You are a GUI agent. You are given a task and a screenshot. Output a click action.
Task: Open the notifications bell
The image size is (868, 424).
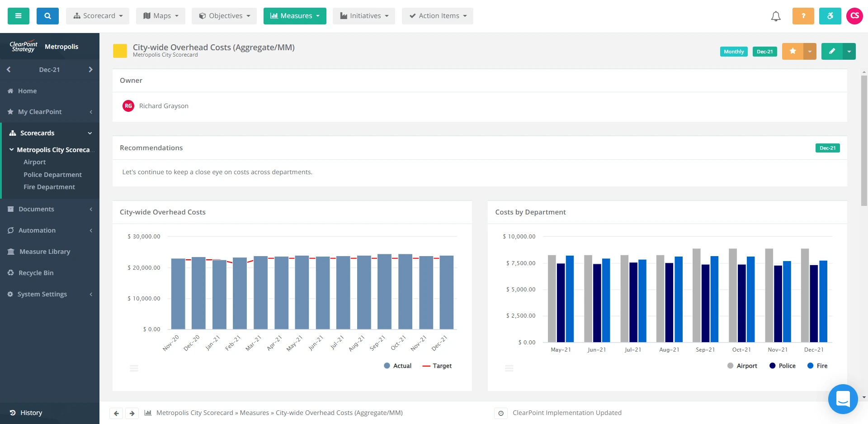776,16
